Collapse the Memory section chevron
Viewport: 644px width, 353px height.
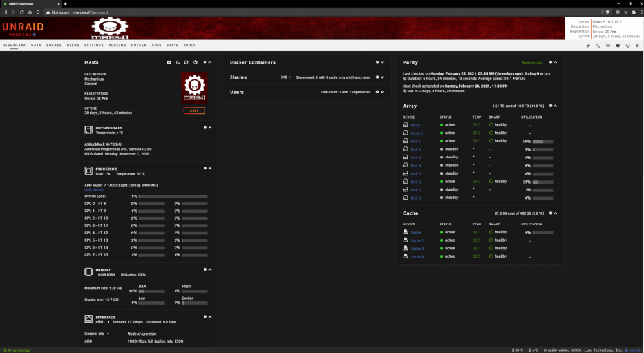coord(210,269)
